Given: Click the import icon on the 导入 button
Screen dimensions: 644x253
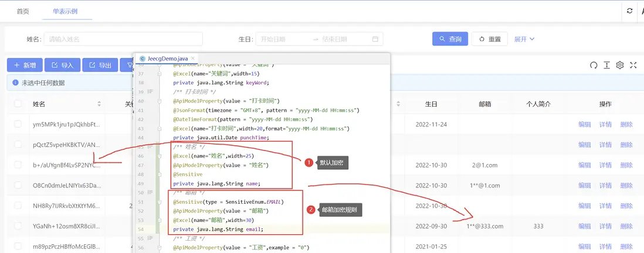Looking at the screenshot, I should click(54, 65).
